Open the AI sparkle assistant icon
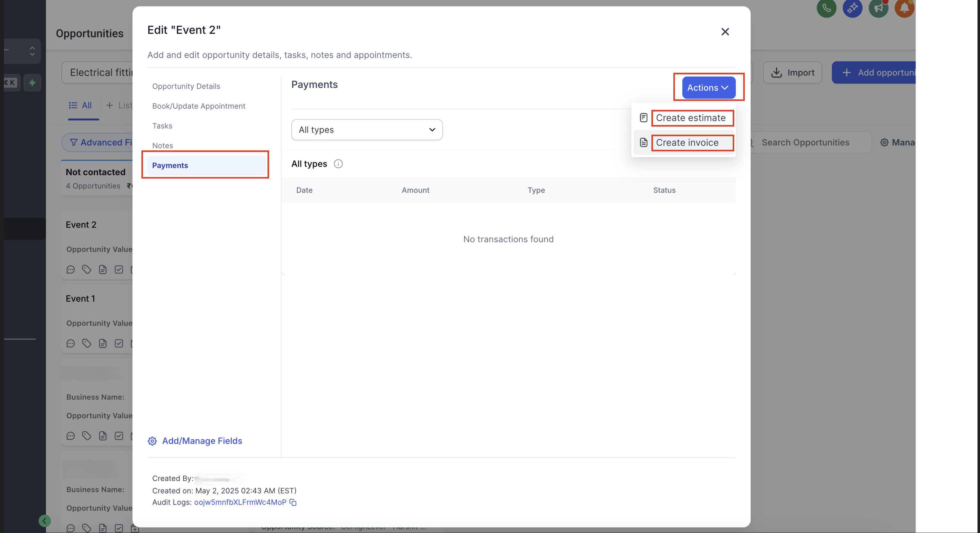The width and height of the screenshot is (980, 533). (x=852, y=7)
